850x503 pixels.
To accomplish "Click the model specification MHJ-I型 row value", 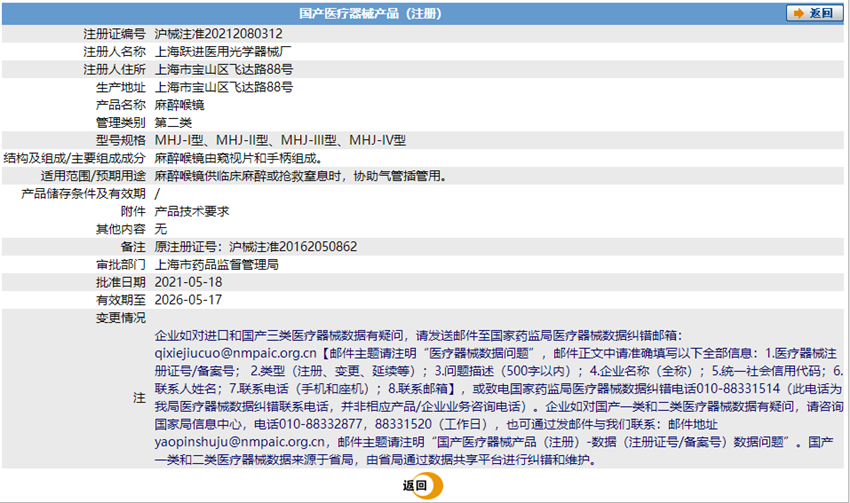I will (280, 140).
